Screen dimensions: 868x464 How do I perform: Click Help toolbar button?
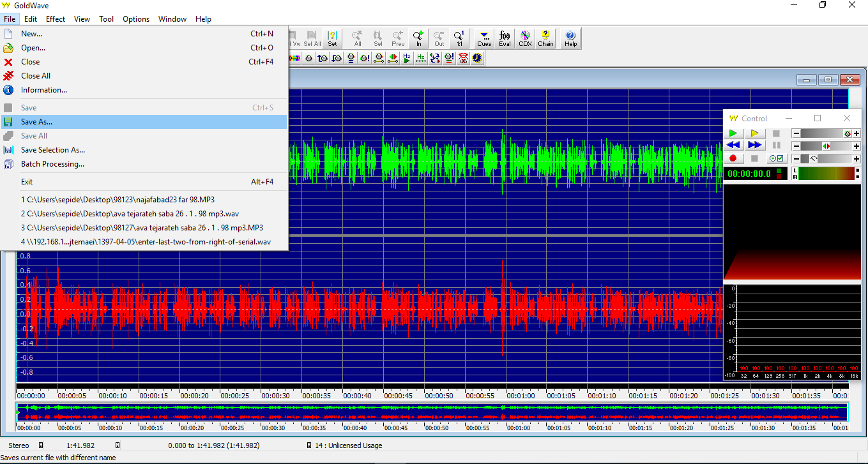point(570,39)
